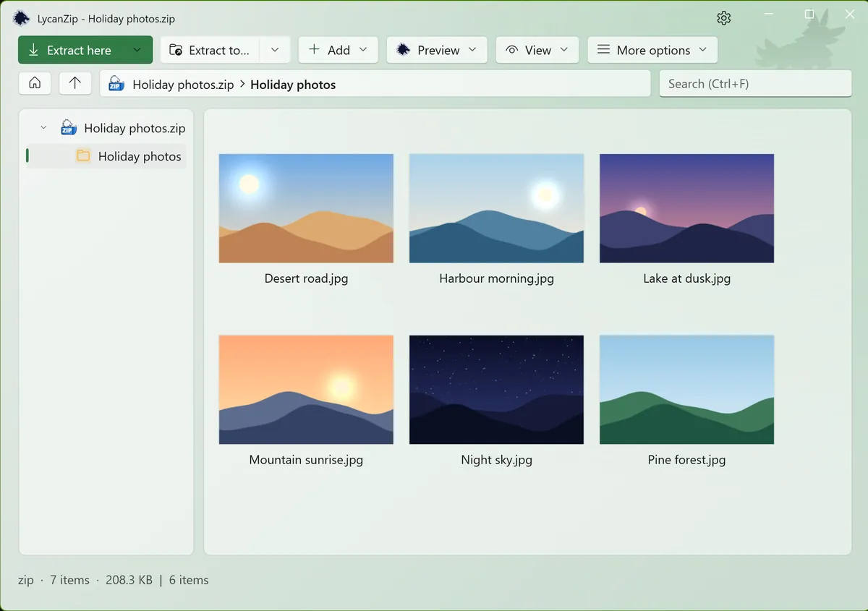Click the View button label
This screenshot has height=611, width=868.
tap(538, 50)
